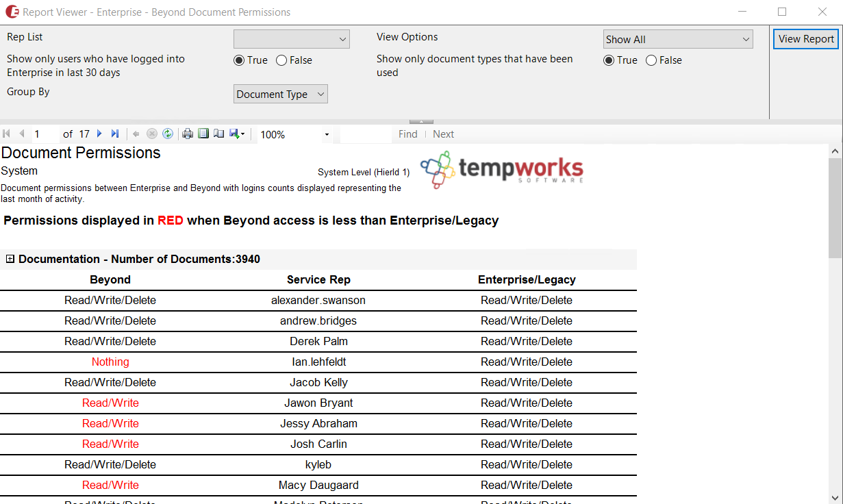
Task: Click scrollbar down arrow
Action: [x=835, y=498]
